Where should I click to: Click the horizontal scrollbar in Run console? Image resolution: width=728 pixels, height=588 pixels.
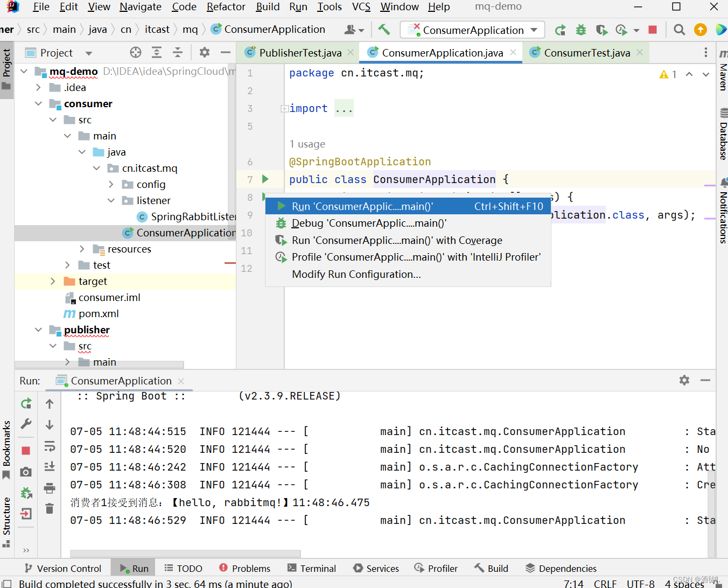pos(185,554)
